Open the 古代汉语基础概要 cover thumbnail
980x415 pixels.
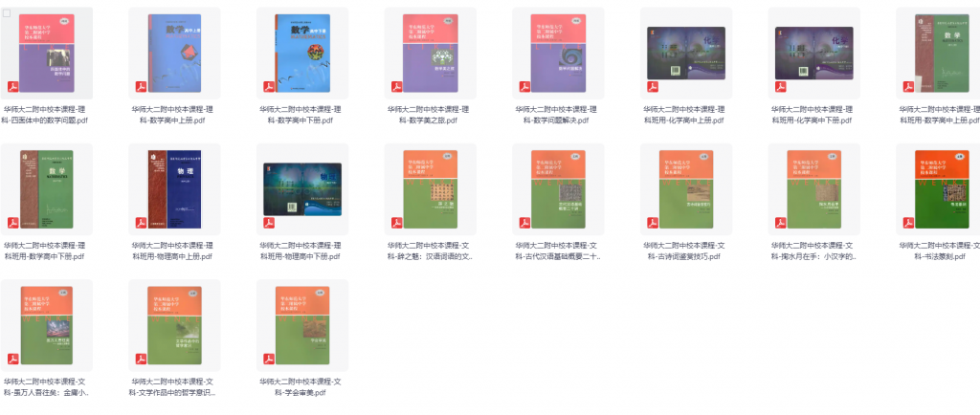pos(558,189)
